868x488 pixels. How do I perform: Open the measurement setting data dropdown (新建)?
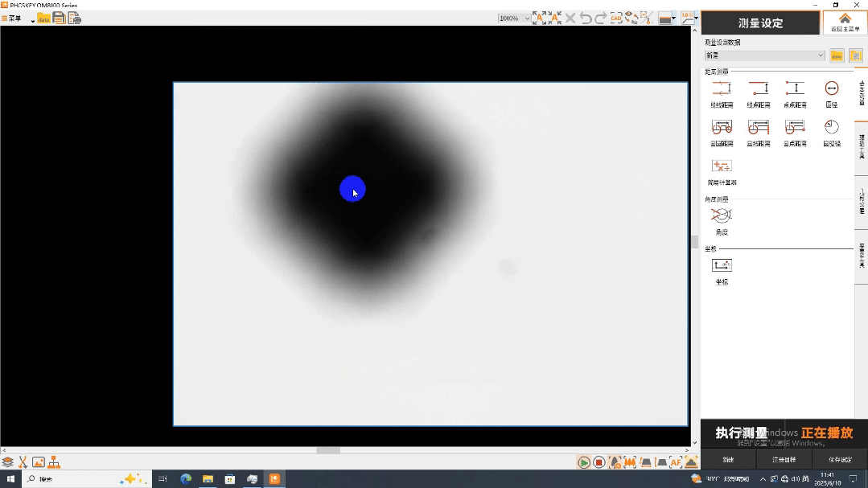point(764,55)
